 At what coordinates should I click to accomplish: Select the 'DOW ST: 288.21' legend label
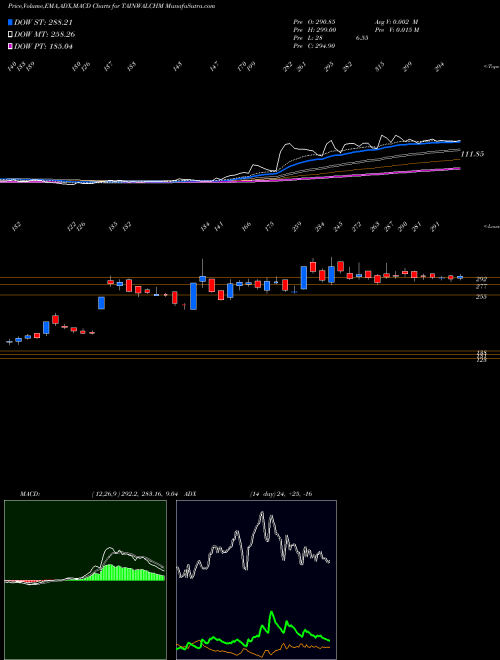46,22
